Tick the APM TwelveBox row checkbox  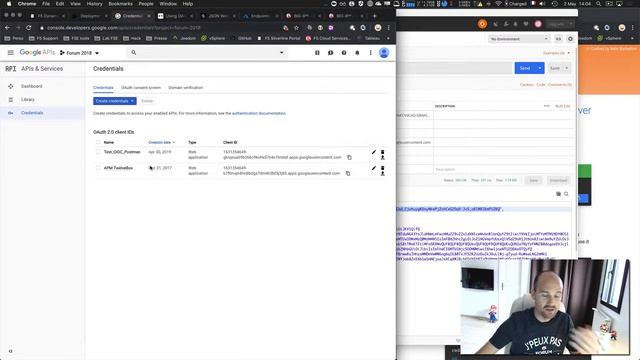pos(98,168)
